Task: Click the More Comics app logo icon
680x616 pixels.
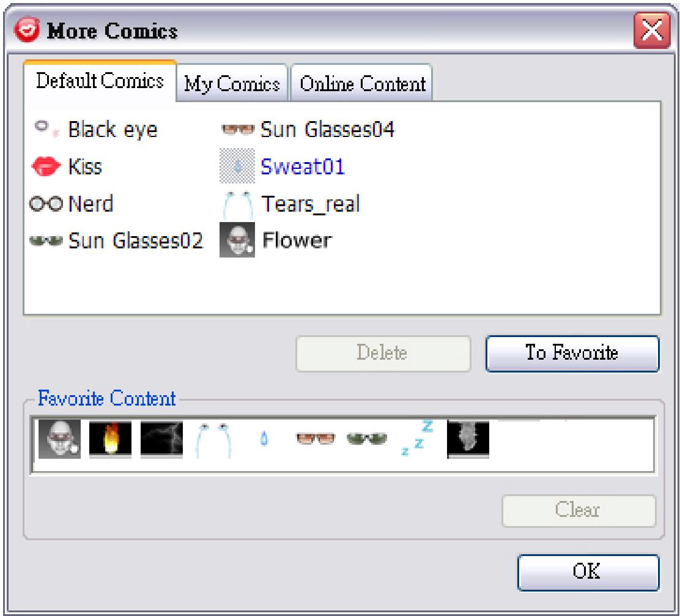Action: coord(27,29)
